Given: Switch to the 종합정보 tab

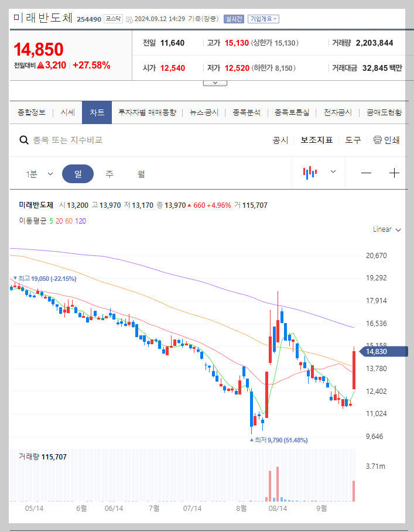Looking at the screenshot, I should [32, 112].
